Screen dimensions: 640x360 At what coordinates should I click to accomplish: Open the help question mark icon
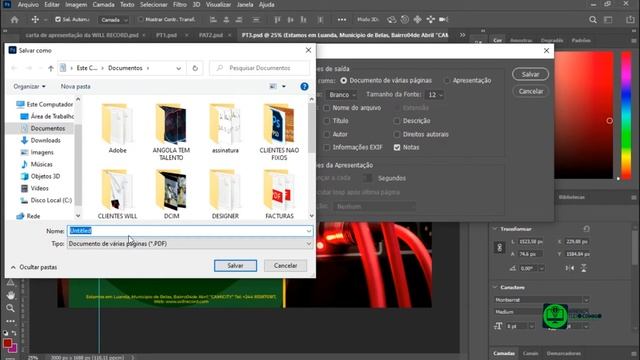pyautogui.click(x=304, y=87)
